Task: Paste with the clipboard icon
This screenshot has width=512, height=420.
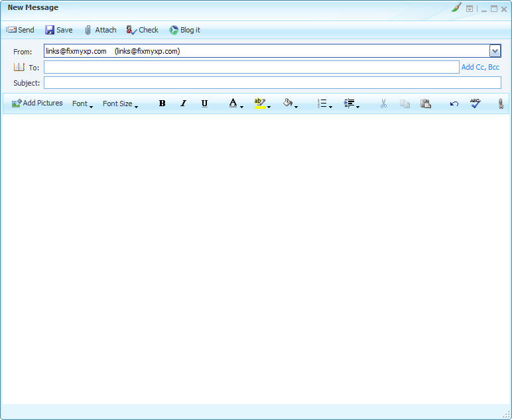Action: click(426, 104)
